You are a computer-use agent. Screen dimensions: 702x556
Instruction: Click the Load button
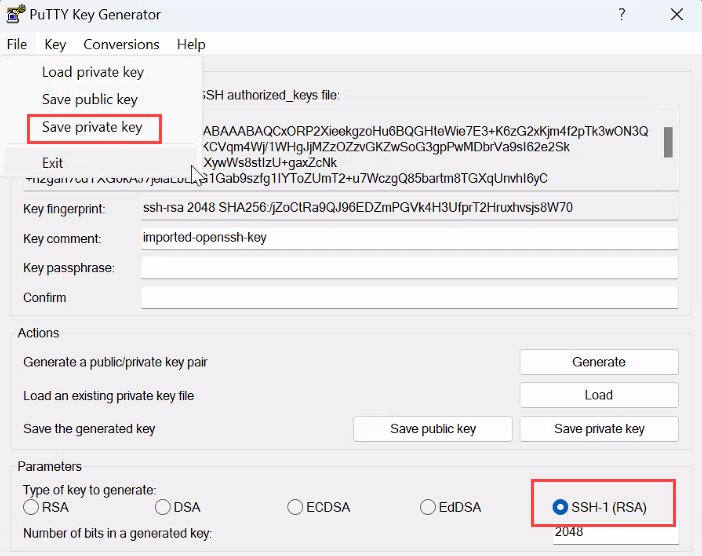(x=599, y=395)
